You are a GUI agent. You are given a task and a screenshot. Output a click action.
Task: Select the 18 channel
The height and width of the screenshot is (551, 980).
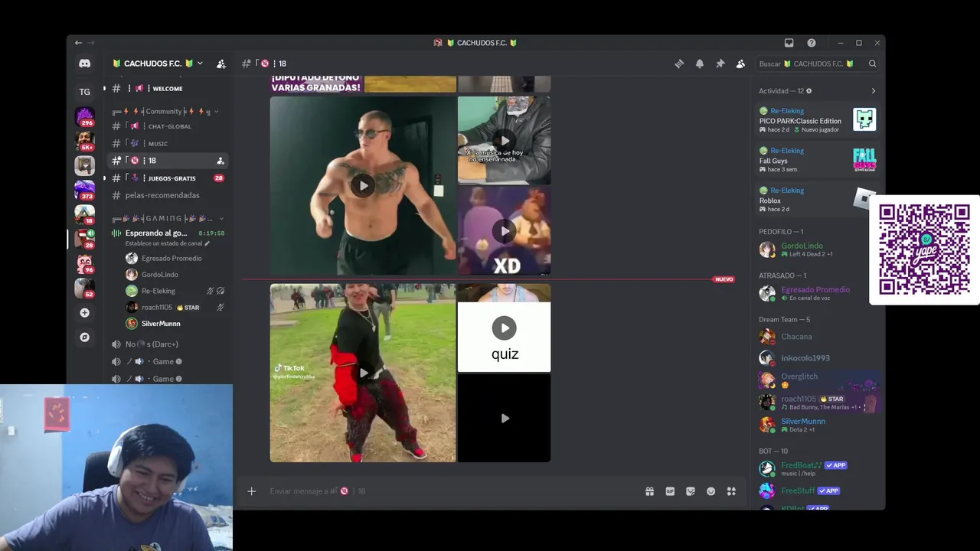167,161
